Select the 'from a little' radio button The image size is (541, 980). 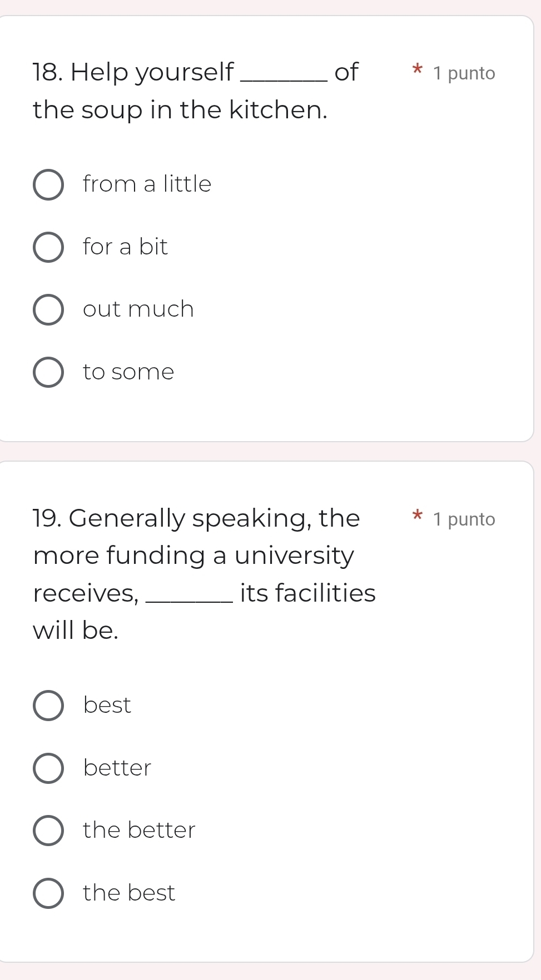tap(48, 184)
